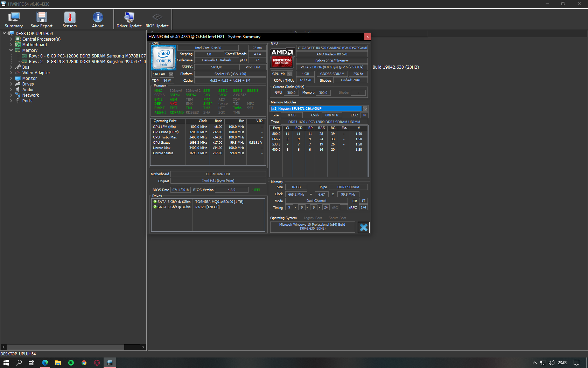The width and height of the screenshot is (588, 368).
Task: Open the Windows Start menu
Action: coord(6,363)
